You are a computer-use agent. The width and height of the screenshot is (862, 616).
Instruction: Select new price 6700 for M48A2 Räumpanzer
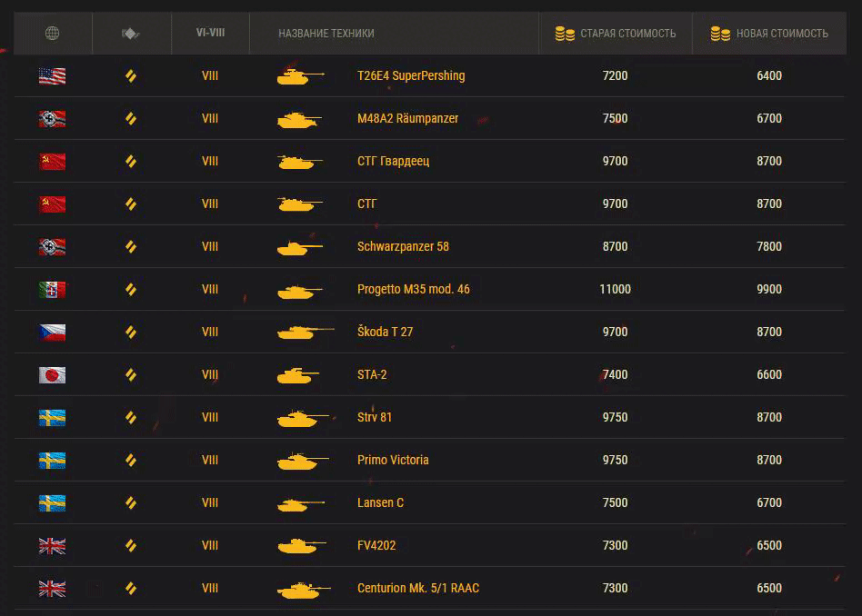(769, 119)
